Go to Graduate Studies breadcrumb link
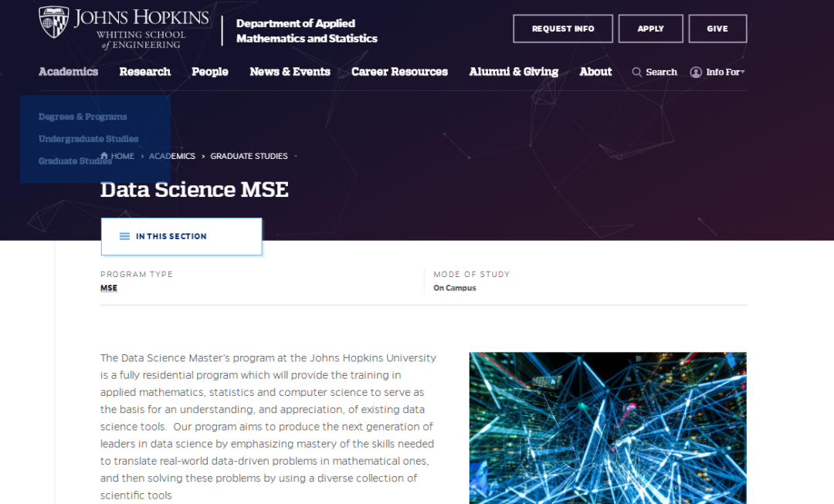834x504 pixels. point(249,156)
